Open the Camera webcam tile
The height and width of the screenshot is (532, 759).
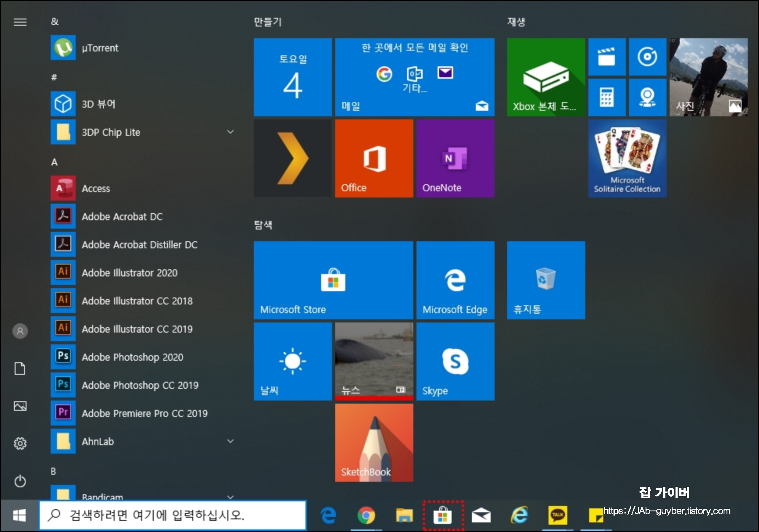[647, 97]
